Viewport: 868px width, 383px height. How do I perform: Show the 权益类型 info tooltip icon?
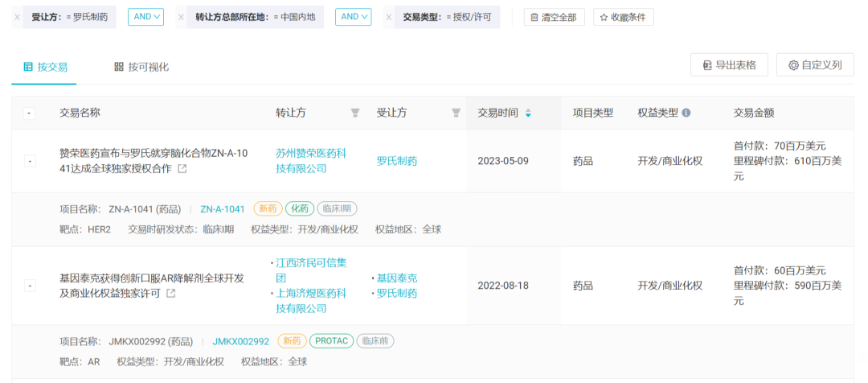click(x=686, y=113)
